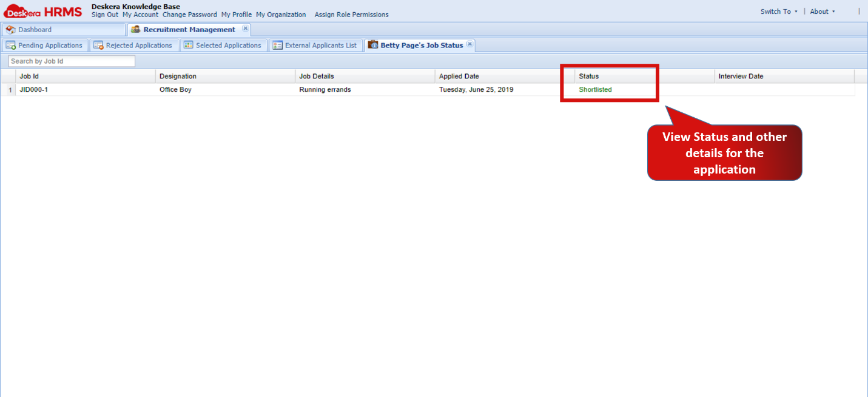Click the Office Boy designation cell
Image resolution: width=868 pixels, height=397 pixels.
pyautogui.click(x=226, y=90)
